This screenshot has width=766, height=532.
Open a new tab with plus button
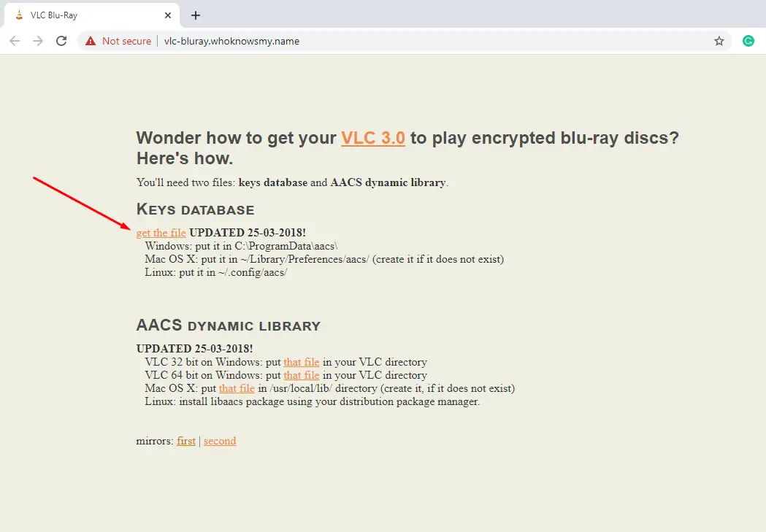(x=196, y=15)
